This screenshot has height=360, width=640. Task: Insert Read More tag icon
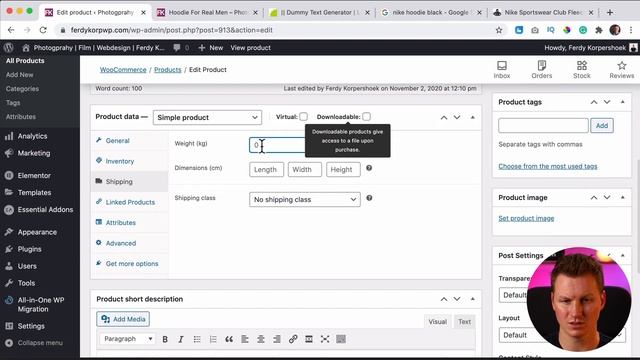(309, 339)
